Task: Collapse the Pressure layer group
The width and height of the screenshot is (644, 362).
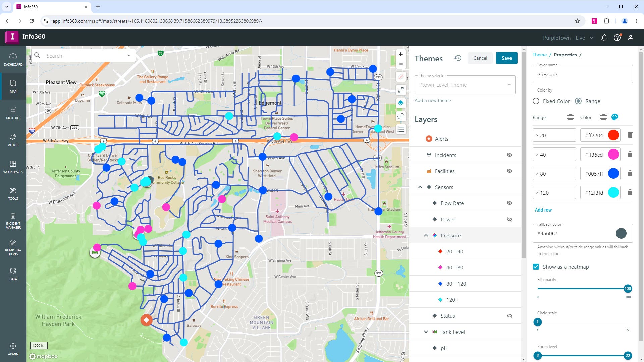Action: [x=426, y=235]
